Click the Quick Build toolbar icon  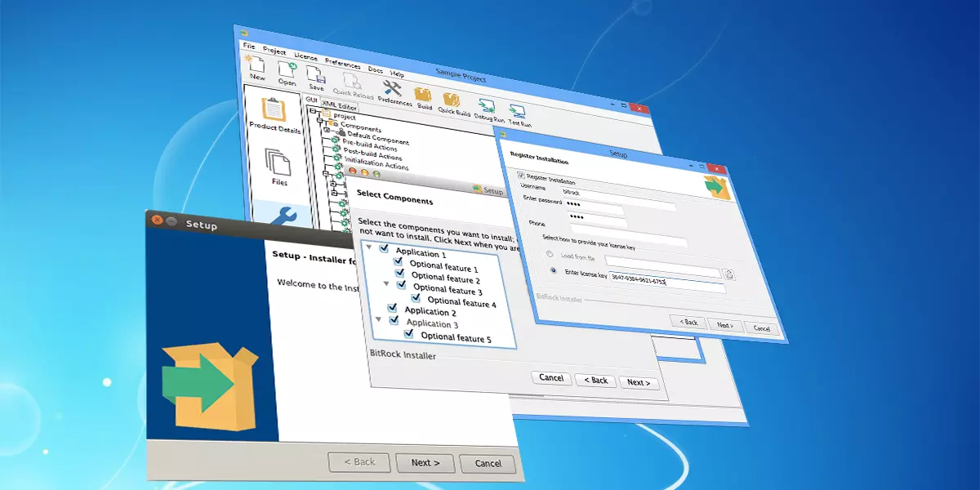coord(451,99)
